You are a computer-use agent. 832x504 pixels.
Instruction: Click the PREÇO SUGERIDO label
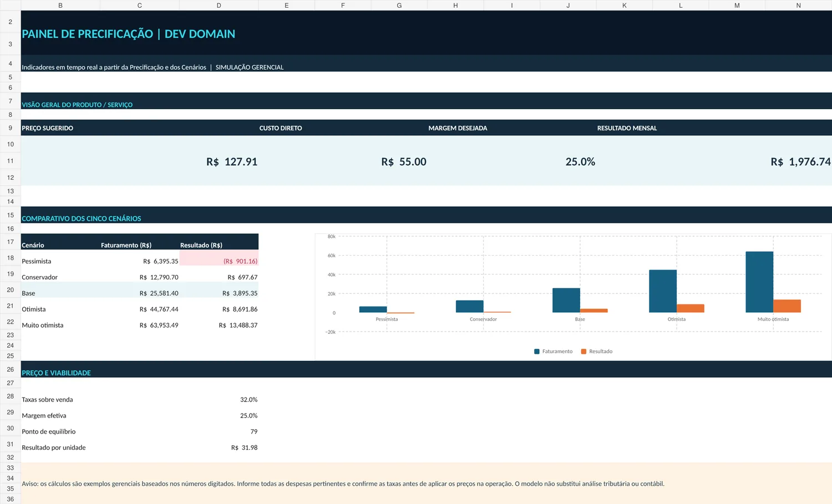[47, 128]
